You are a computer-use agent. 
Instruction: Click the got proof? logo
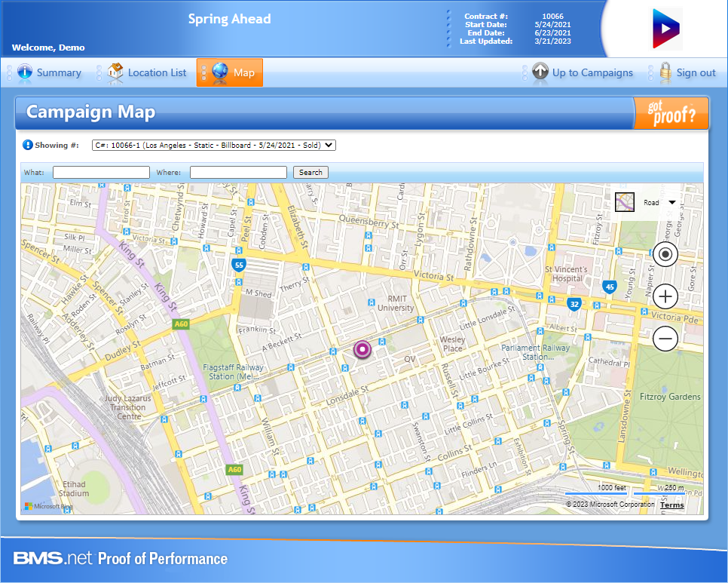pyautogui.click(x=671, y=113)
